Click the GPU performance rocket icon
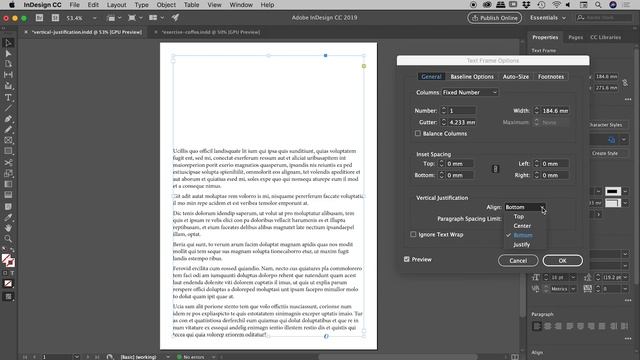 click(x=175, y=18)
